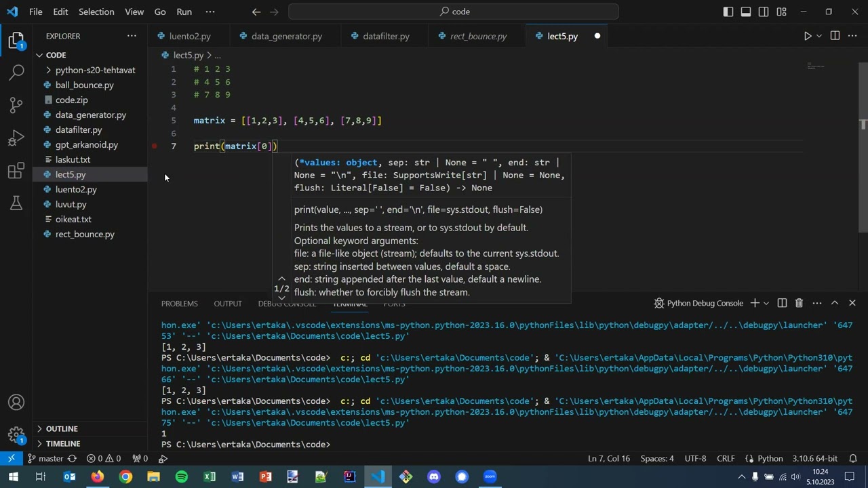
Task: Create new terminal with plus icon
Action: [x=755, y=303]
